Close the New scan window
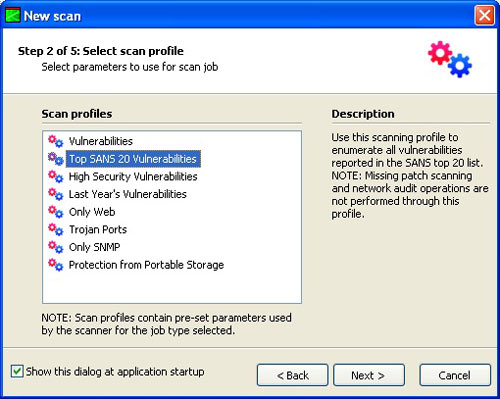 pyautogui.click(x=484, y=15)
